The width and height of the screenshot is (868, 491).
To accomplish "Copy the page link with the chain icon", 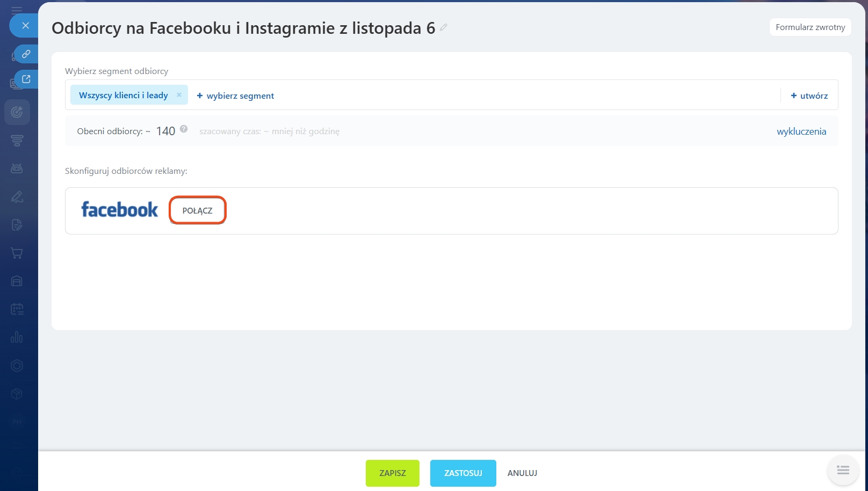I will point(26,54).
